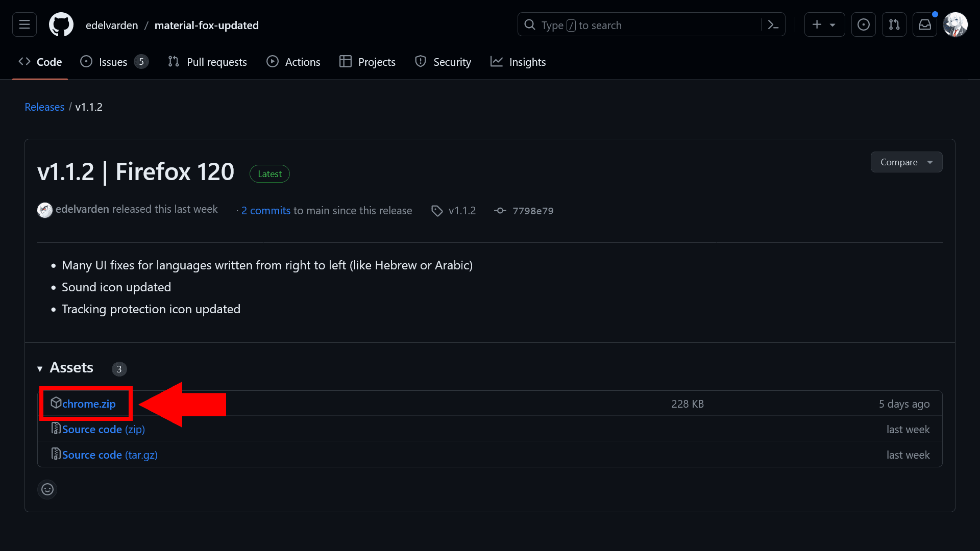
Task: Open the notifications inbox icon
Action: click(925, 24)
